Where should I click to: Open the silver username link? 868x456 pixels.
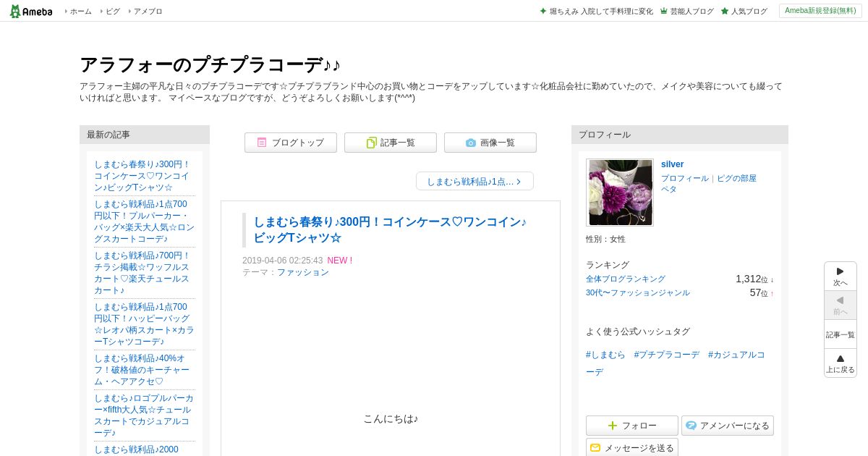672,164
